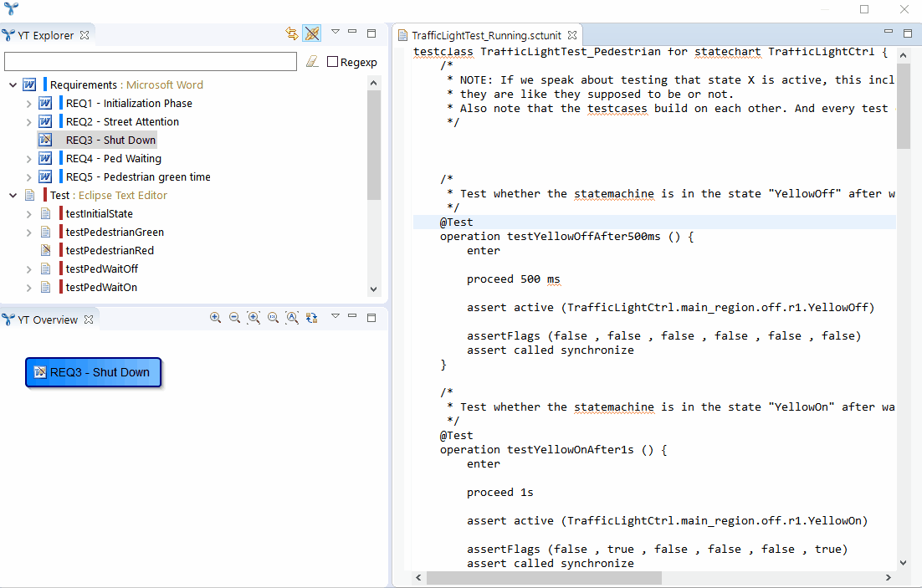Expand REQ2 - Street Attention
The width and height of the screenshot is (922, 588).
tap(28, 122)
